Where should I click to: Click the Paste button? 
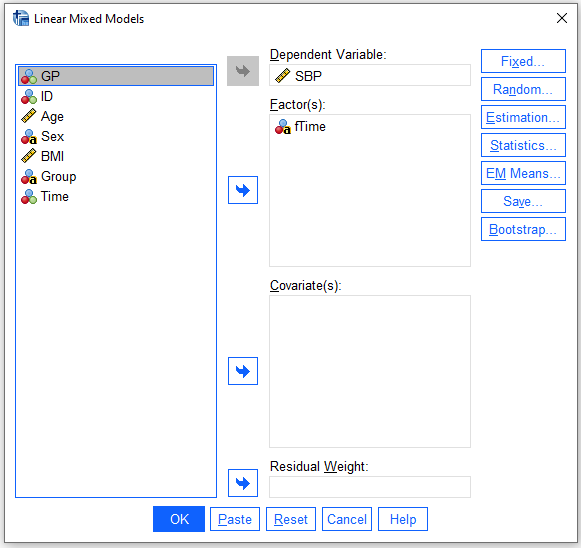(235, 519)
